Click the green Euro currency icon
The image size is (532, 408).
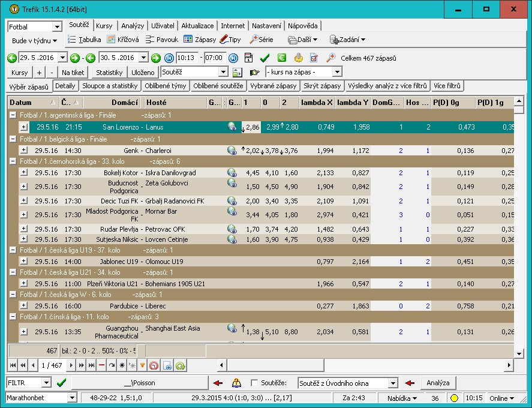coord(281,58)
